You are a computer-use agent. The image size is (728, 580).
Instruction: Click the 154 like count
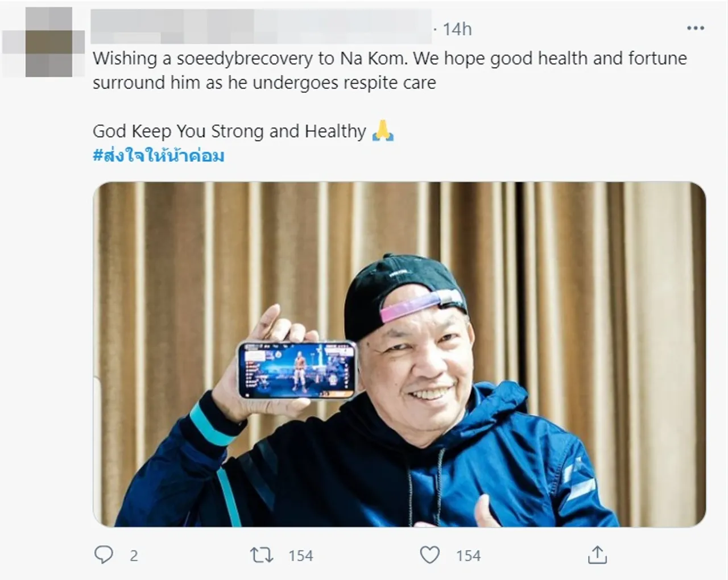coord(468,556)
